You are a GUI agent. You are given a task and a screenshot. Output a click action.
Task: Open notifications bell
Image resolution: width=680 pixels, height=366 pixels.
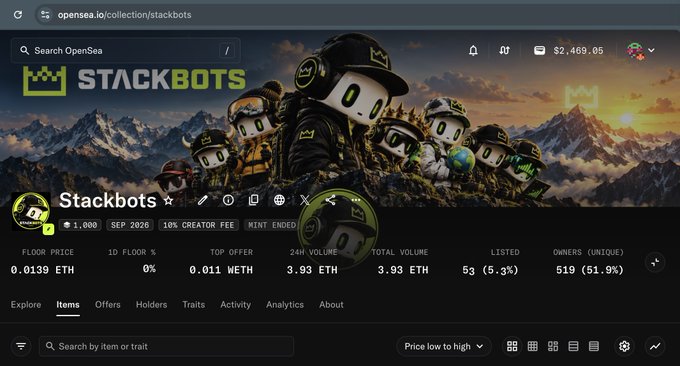[x=473, y=51]
